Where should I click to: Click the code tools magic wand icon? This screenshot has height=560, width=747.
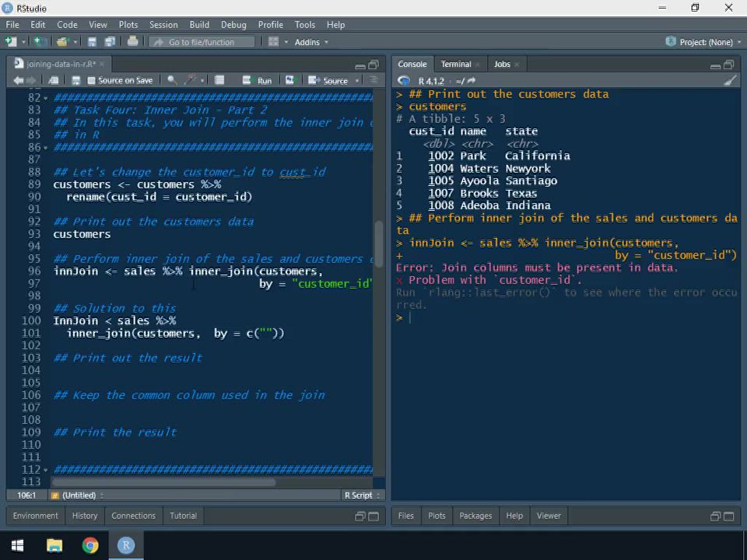tap(191, 80)
